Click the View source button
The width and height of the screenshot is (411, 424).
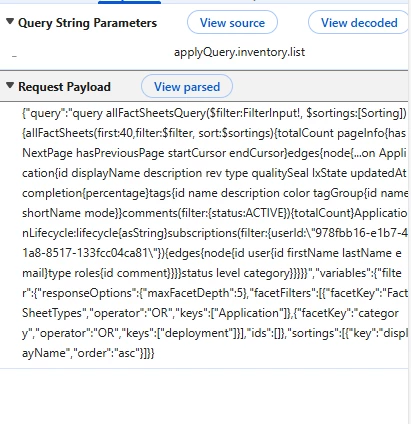[232, 22]
